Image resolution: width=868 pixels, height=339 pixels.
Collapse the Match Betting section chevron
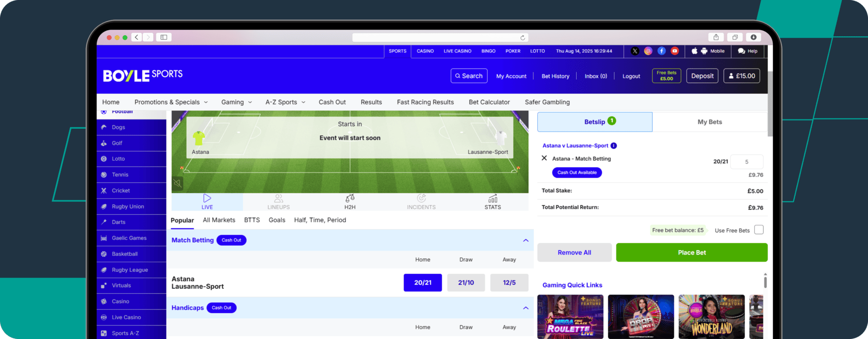click(526, 240)
